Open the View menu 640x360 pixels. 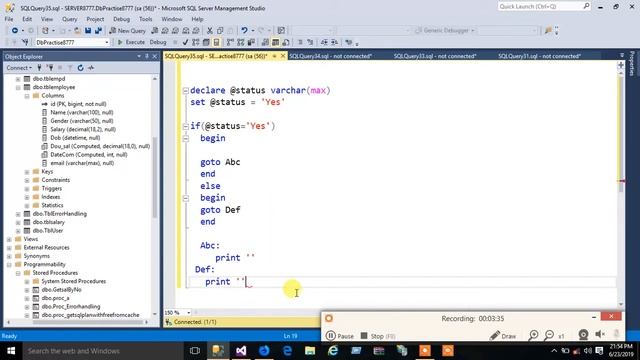[x=47, y=19]
